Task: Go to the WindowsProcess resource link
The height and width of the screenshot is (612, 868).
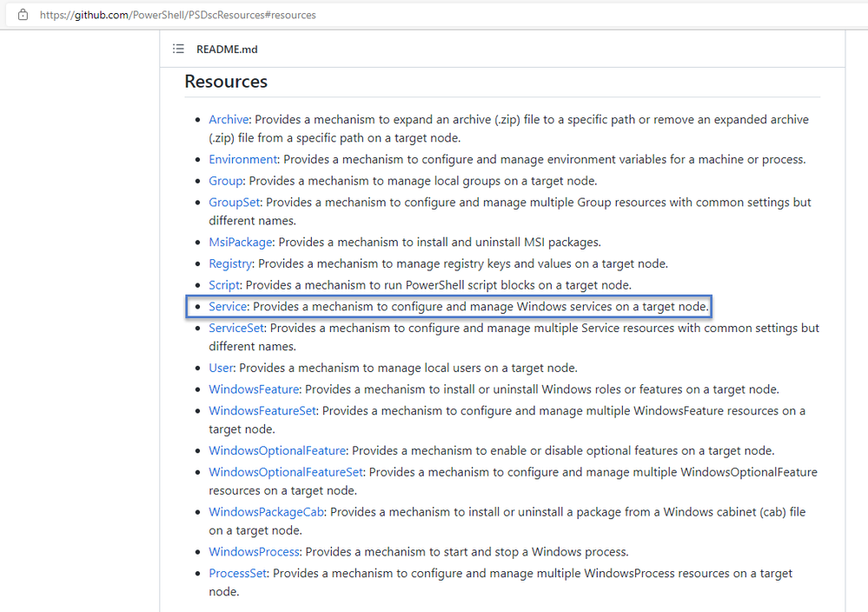Action: [254, 552]
